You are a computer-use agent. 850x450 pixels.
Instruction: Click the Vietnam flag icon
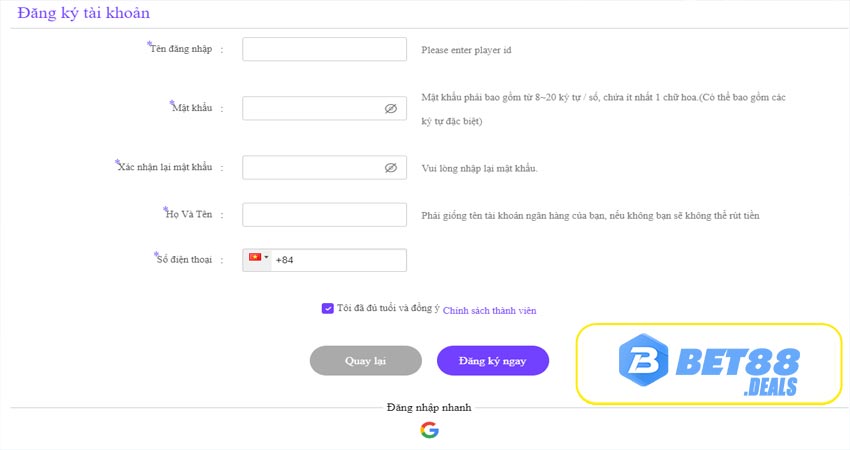[255, 257]
